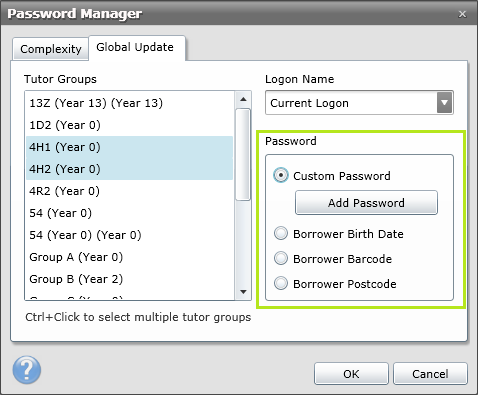Expand the Logon Name dropdown arrow

click(x=444, y=103)
